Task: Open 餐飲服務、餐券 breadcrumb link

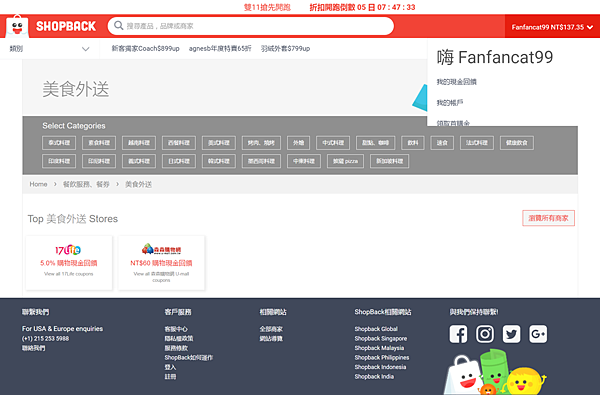Action: (86, 184)
